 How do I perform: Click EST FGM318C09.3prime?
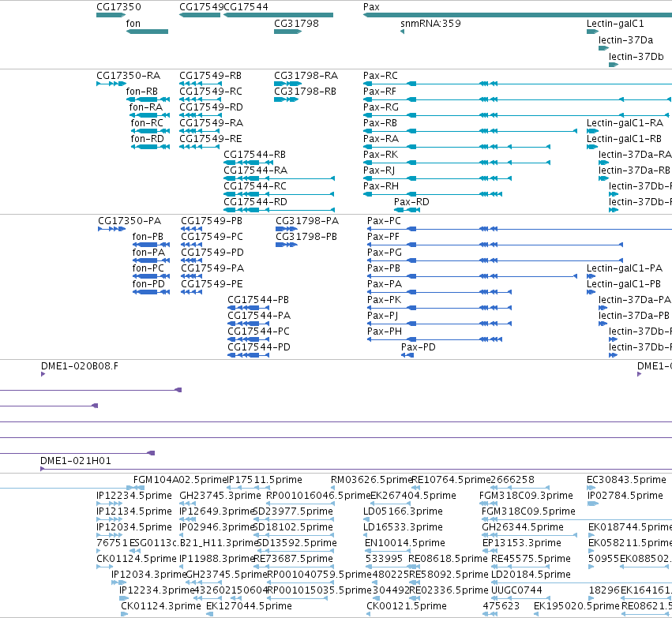point(489,504)
